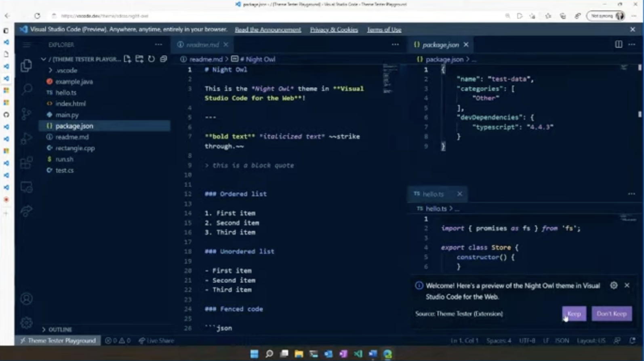Select package.json in Explorer
This screenshot has height=361, width=644.
105,126
